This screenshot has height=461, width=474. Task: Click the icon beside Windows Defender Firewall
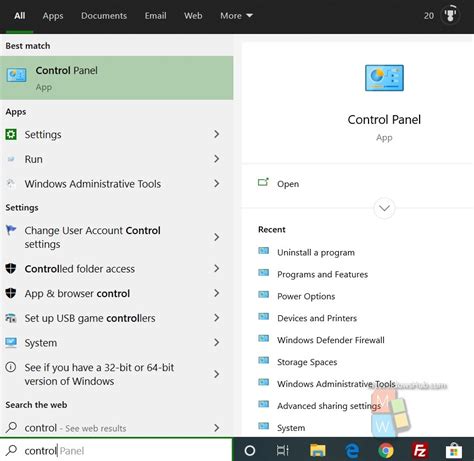tap(263, 338)
